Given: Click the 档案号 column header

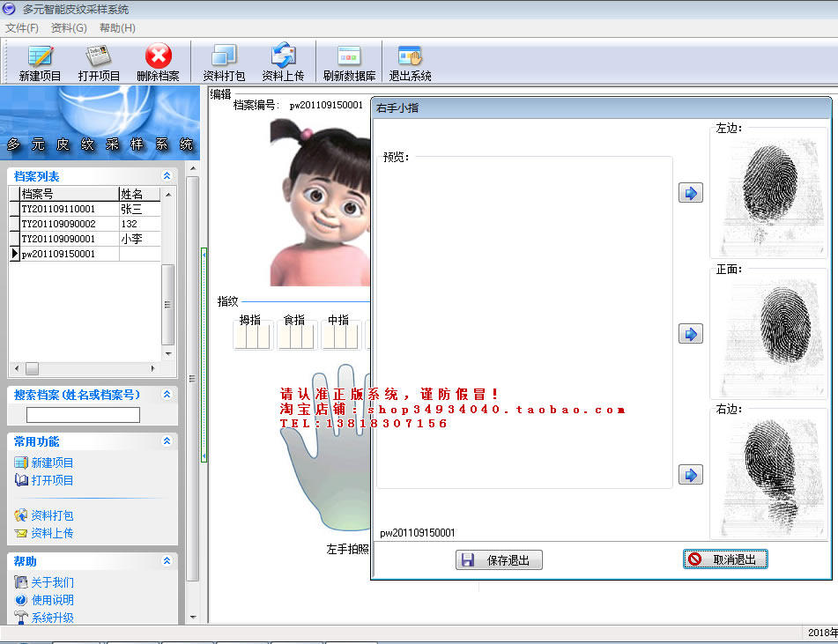Looking at the screenshot, I should [69, 194].
